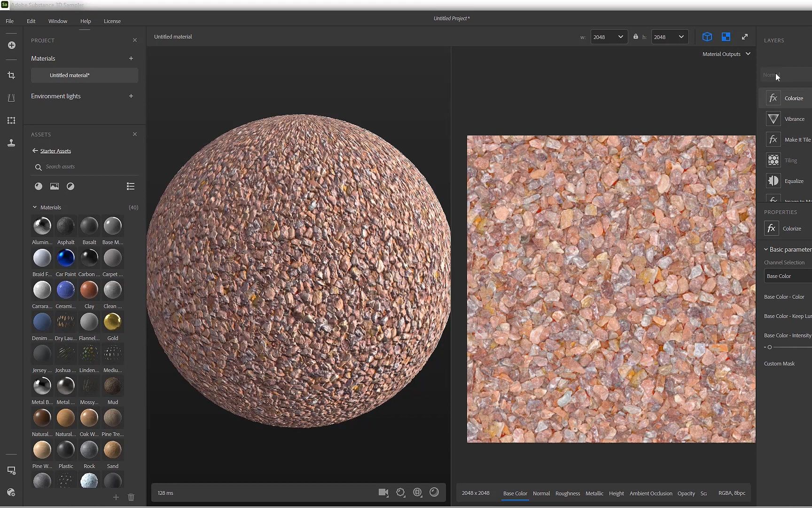Open the environment light control in the viewport
Image resolution: width=812 pixels, height=508 pixels.
click(x=418, y=492)
